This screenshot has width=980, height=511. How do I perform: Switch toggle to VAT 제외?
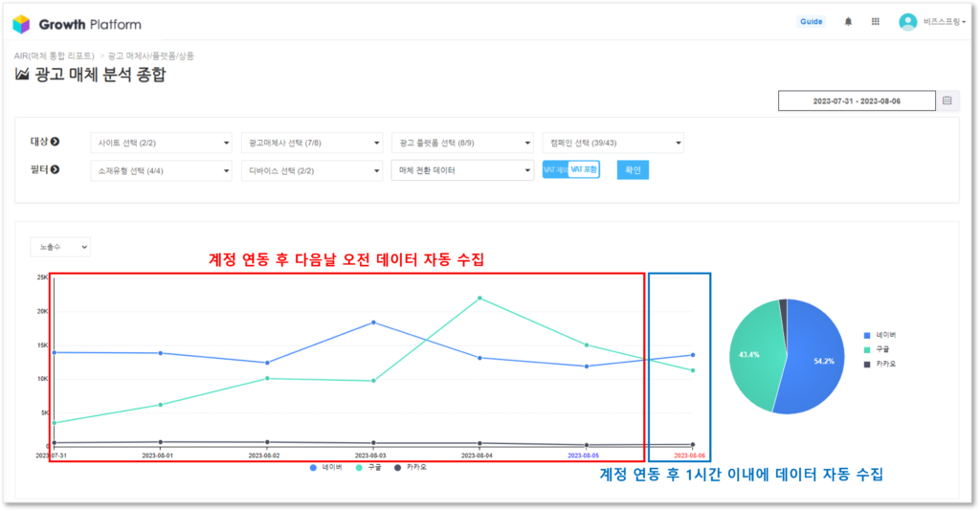[x=555, y=170]
